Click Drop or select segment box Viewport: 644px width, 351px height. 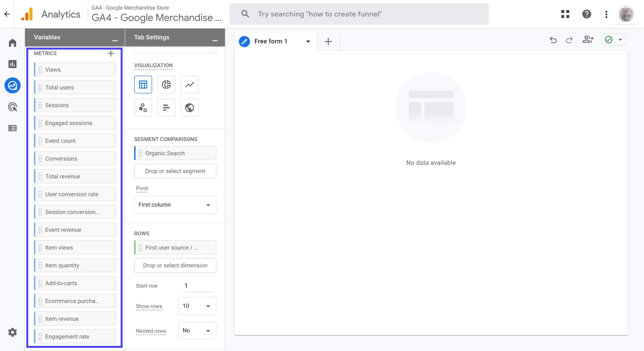click(x=175, y=171)
